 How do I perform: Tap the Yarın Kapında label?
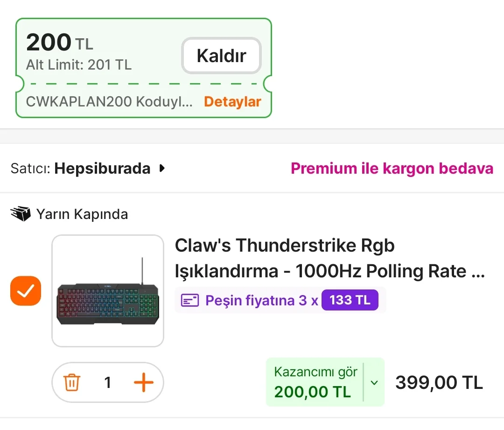pyautogui.click(x=82, y=214)
